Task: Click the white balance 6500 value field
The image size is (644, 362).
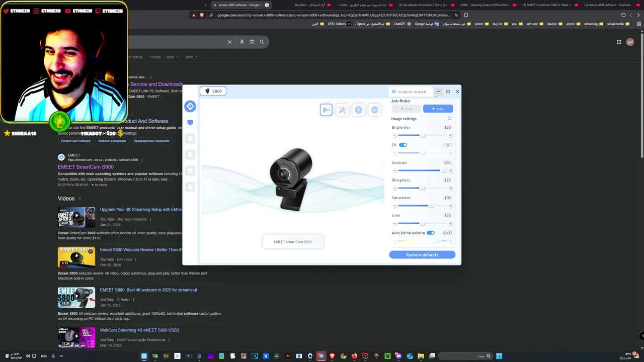Action: (447, 233)
